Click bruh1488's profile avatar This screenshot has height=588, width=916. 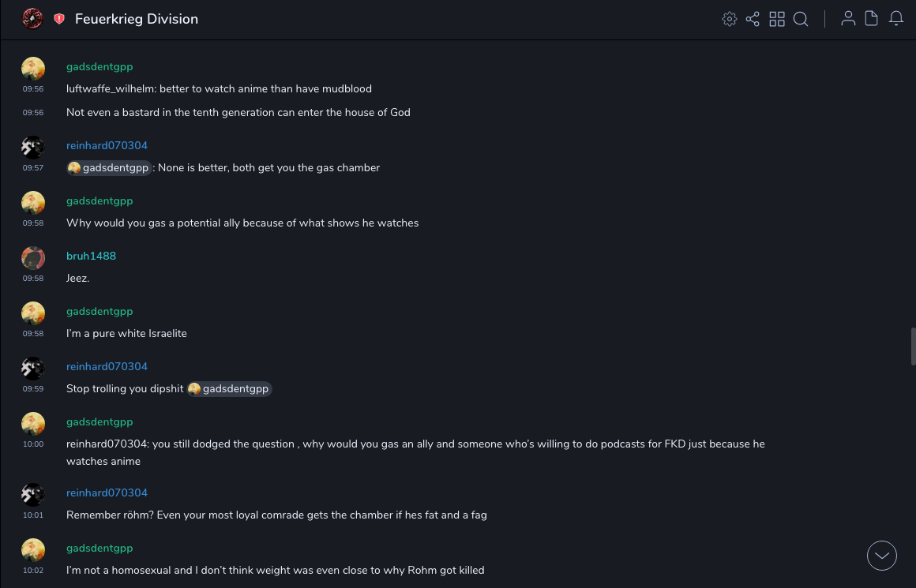(33, 258)
